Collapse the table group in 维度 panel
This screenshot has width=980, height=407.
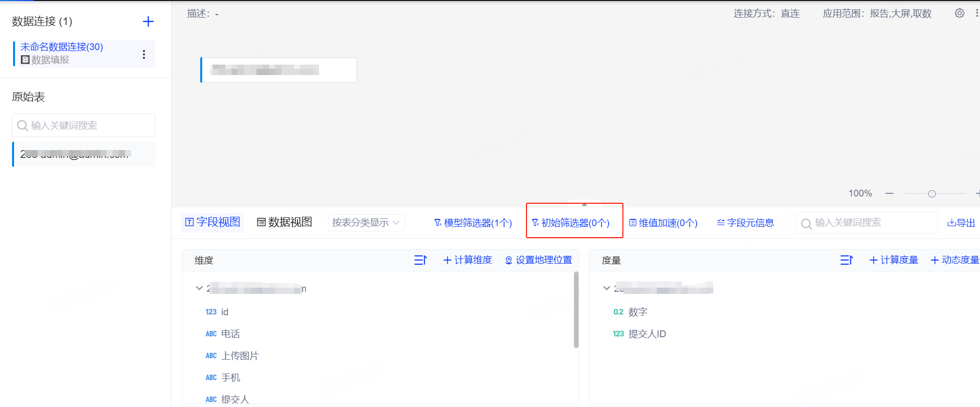(x=199, y=288)
